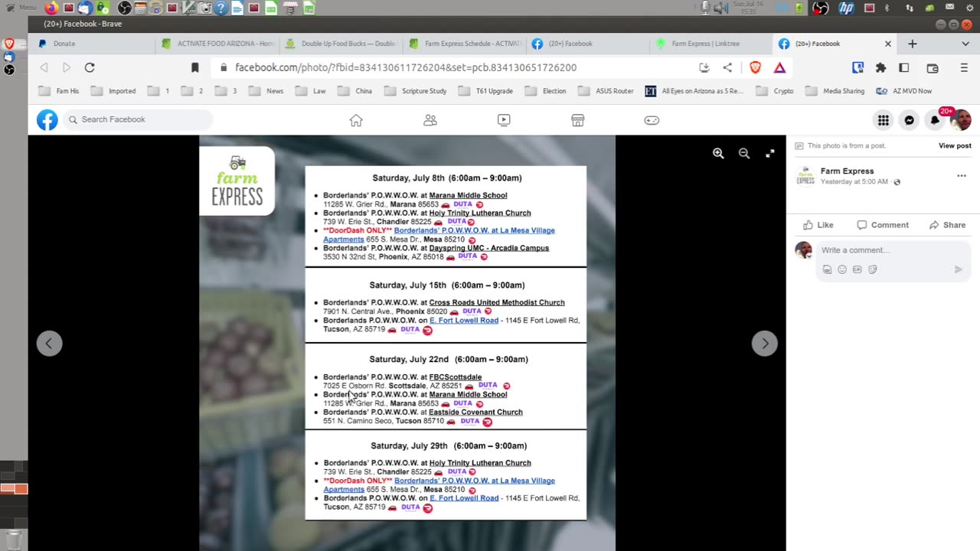Open the Facebook home logo

click(47, 119)
